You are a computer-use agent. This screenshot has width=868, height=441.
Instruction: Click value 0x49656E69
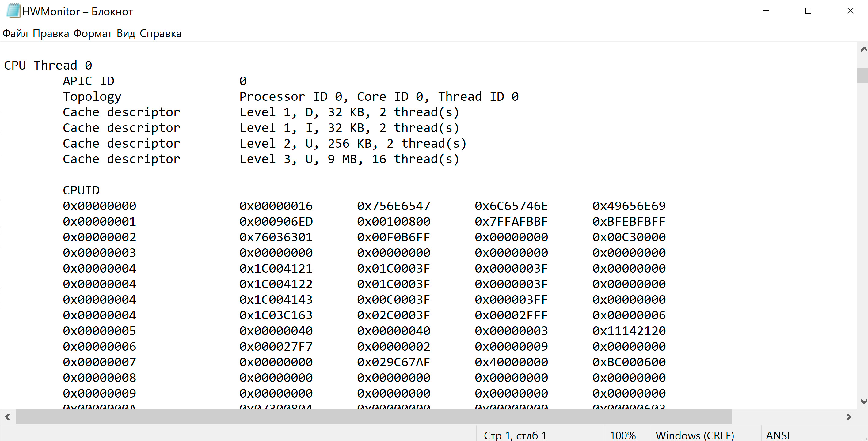629,206
